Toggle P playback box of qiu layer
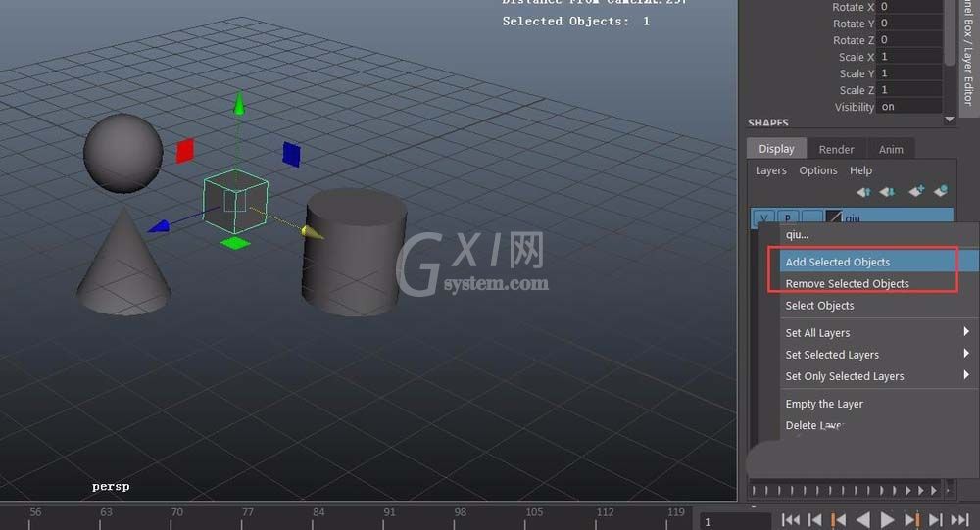 pyautogui.click(x=788, y=218)
